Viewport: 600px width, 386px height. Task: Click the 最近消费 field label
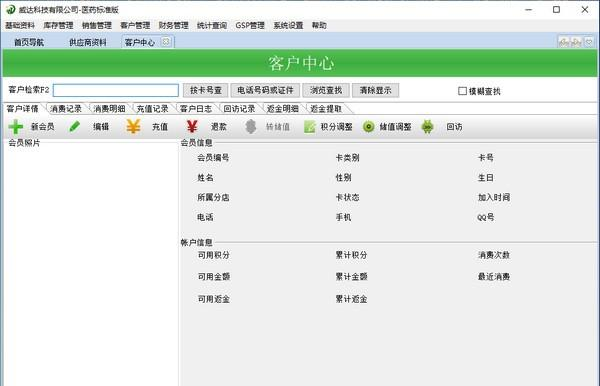click(x=494, y=276)
